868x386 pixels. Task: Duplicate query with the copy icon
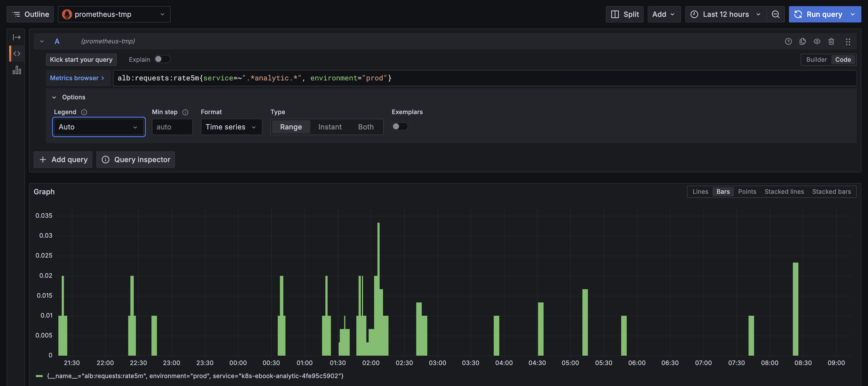coord(802,41)
